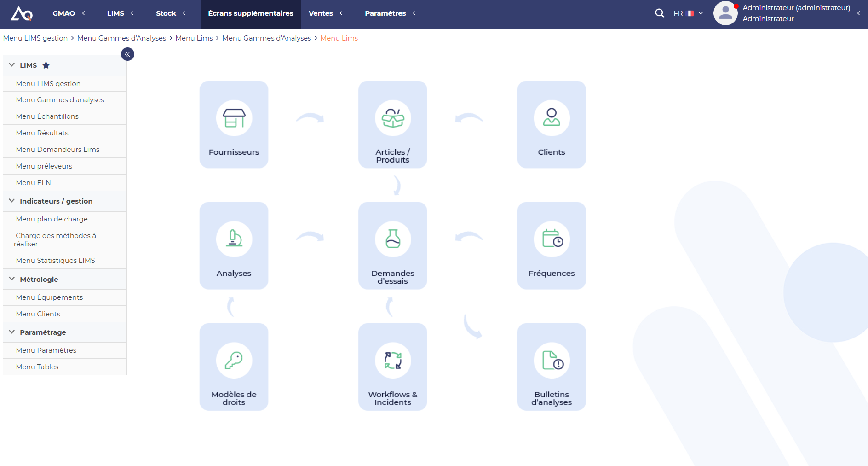Open the FR language dropdown
Viewport: 868px width, 466px height.
pos(688,13)
